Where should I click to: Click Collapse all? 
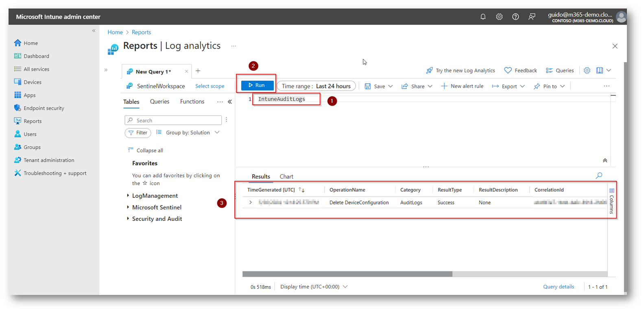(x=145, y=150)
